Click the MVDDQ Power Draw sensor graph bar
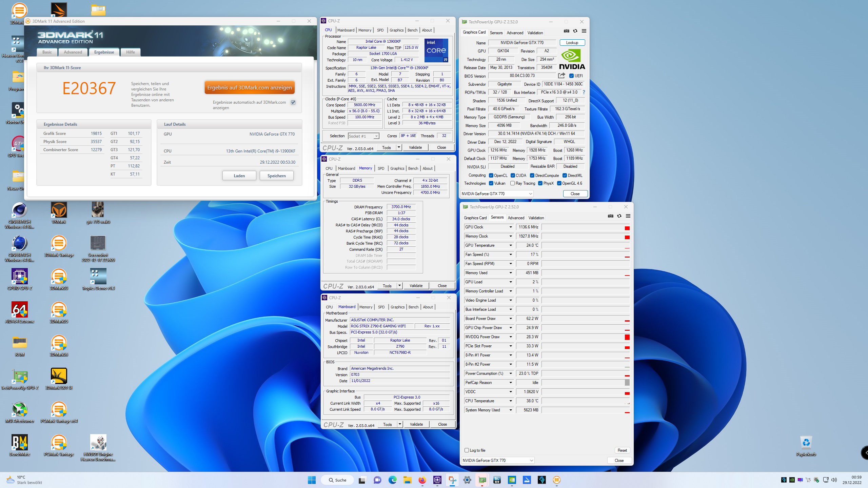 pos(586,337)
